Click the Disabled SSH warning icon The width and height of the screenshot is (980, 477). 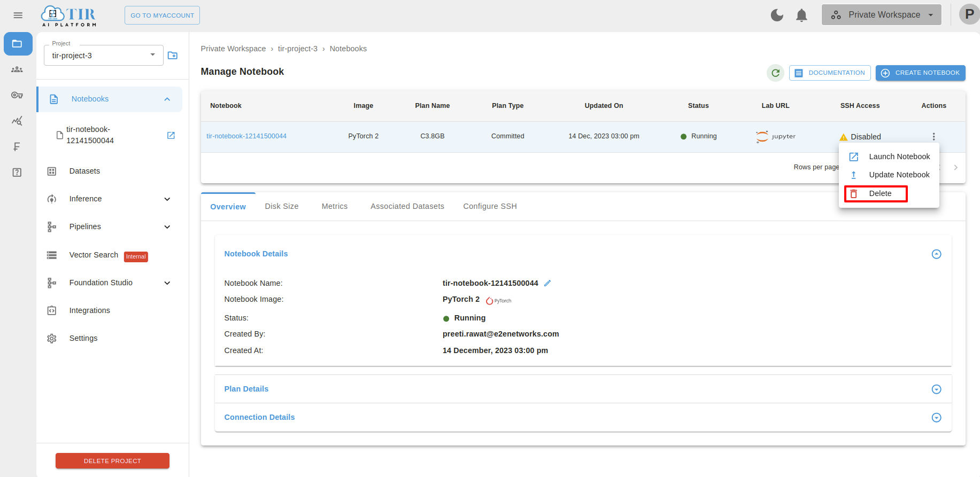pyautogui.click(x=844, y=137)
